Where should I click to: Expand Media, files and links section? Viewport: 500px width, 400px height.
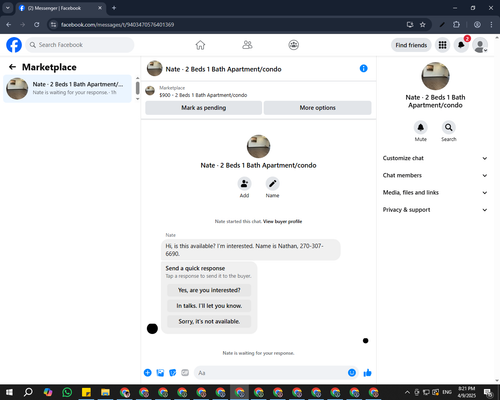pyautogui.click(x=435, y=192)
